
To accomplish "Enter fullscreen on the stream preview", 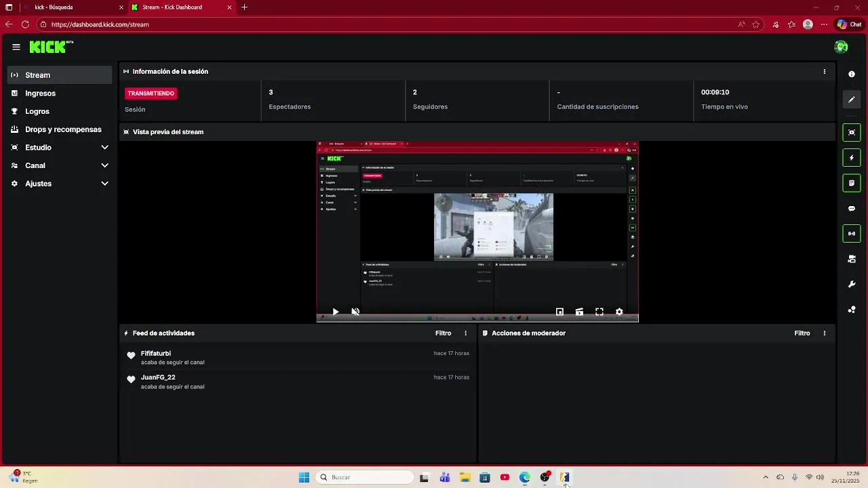I will click(599, 312).
